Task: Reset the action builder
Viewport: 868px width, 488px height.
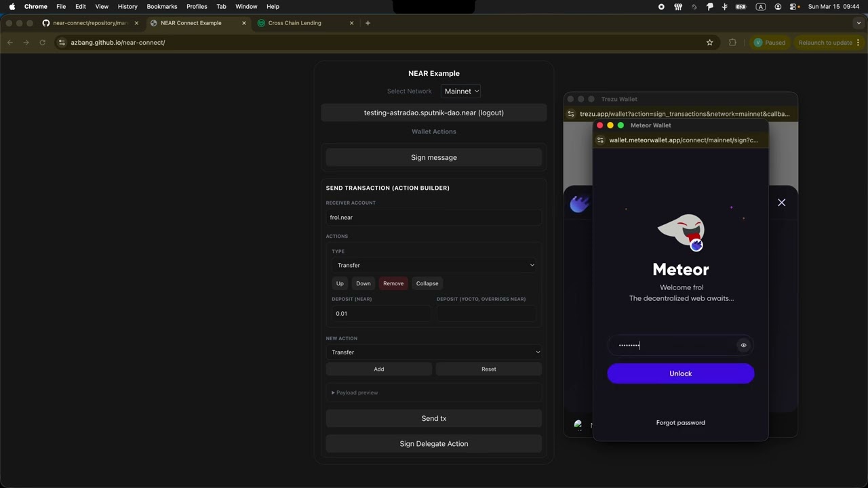Action: point(489,369)
